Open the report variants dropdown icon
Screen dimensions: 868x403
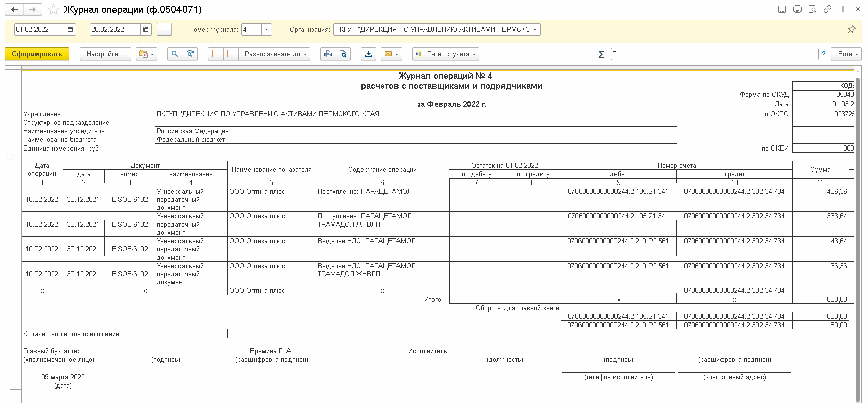(x=147, y=54)
